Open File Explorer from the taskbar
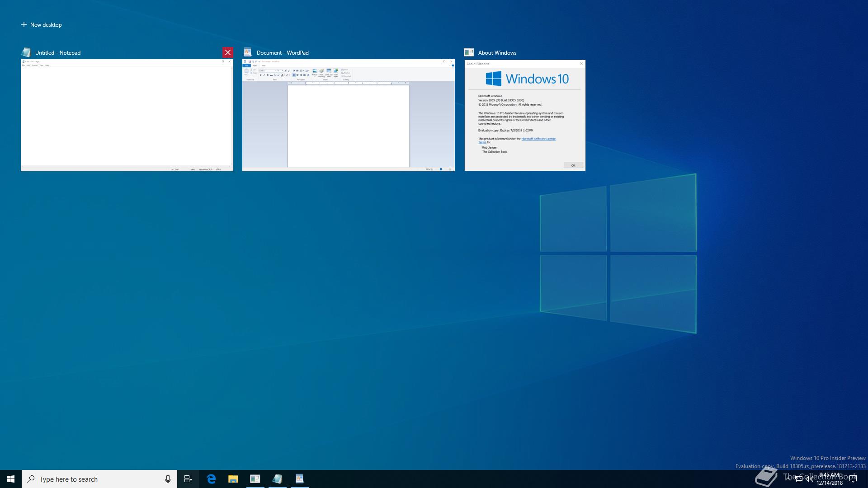The height and width of the screenshot is (488, 868). (233, 479)
